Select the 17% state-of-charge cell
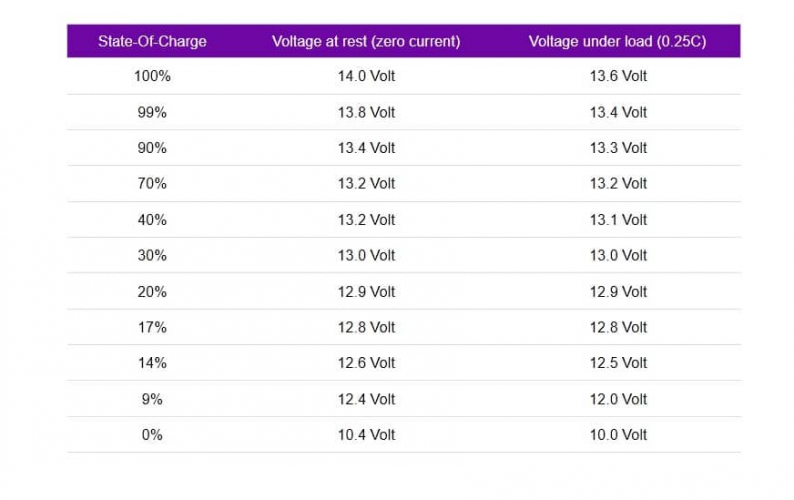The height and width of the screenshot is (500, 794). pos(152,327)
